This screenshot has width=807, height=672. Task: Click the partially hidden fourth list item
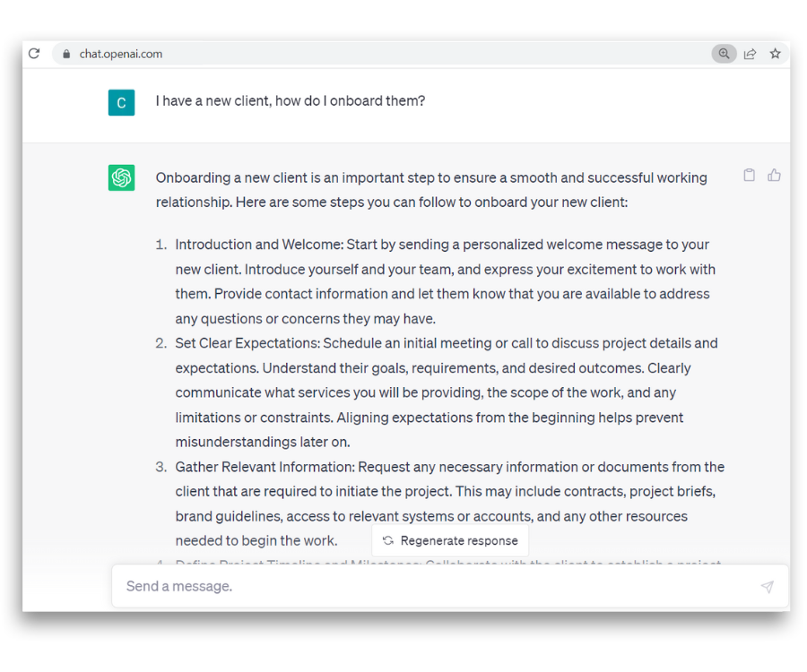pos(438,562)
